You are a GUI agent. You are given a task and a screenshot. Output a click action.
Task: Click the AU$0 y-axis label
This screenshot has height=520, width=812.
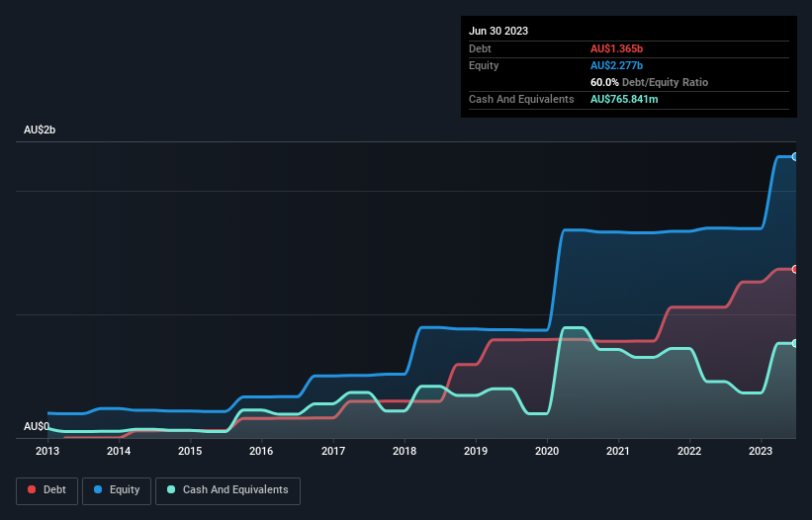(37, 426)
